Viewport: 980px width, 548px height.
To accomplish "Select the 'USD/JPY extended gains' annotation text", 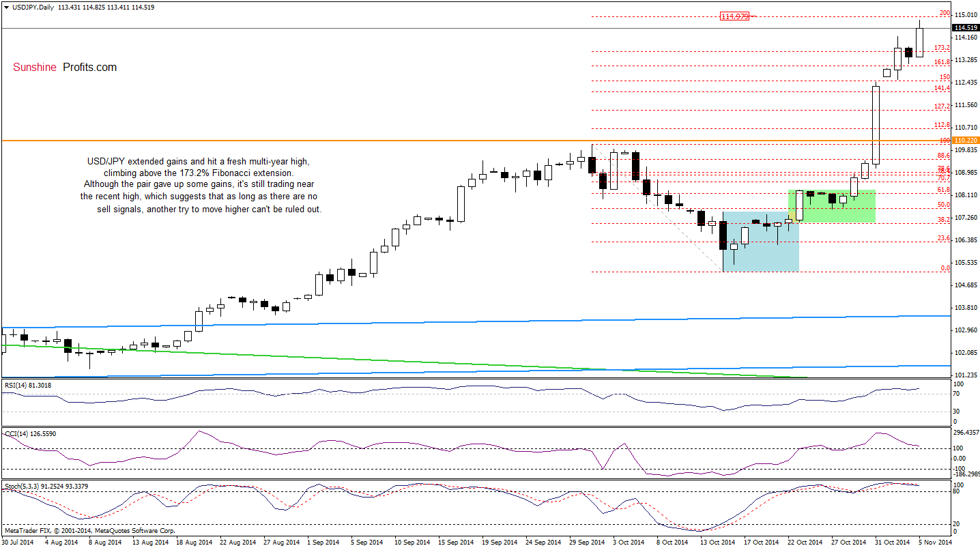I will pos(201,186).
